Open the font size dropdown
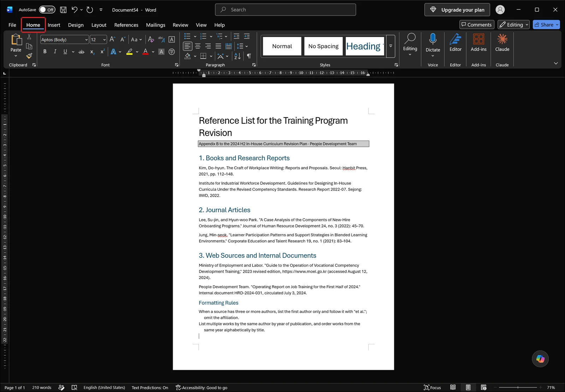Image resolution: width=565 pixels, height=392 pixels. pos(105,40)
